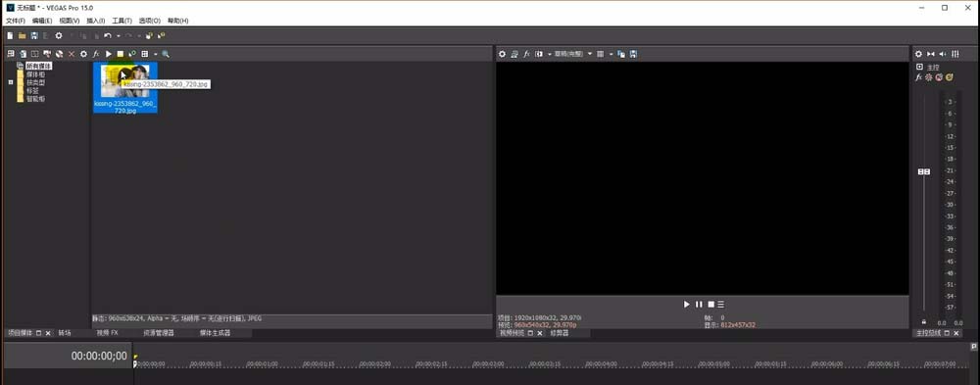
Task: Open project properties gear in main toolbar
Action: [x=59, y=36]
